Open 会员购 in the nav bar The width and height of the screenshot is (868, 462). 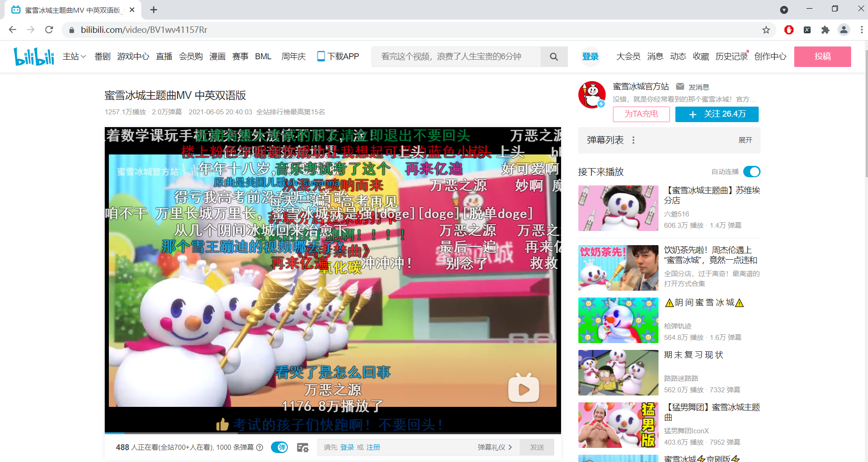[x=191, y=56]
